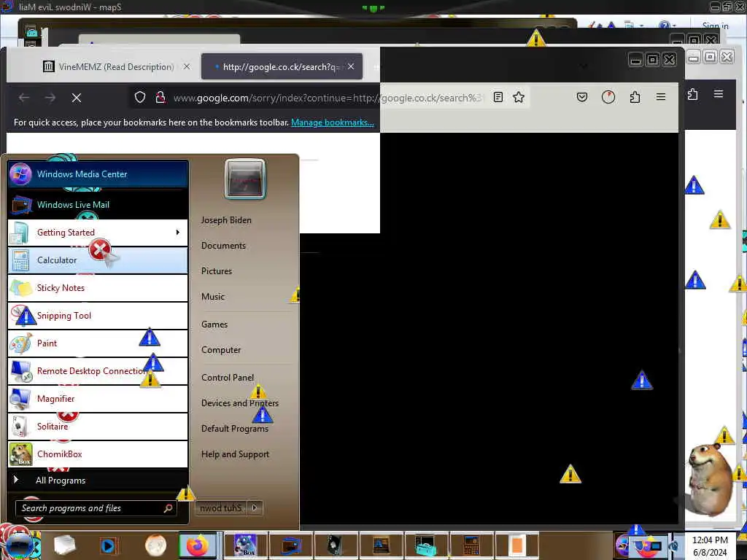
Task: Launch Magnifier from the Start menu
Action: (98, 398)
